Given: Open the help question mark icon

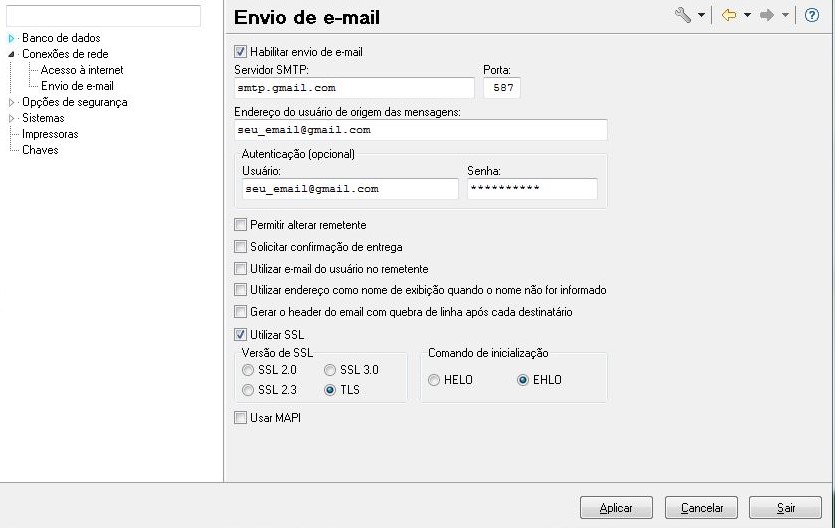Looking at the screenshot, I should point(812,15).
